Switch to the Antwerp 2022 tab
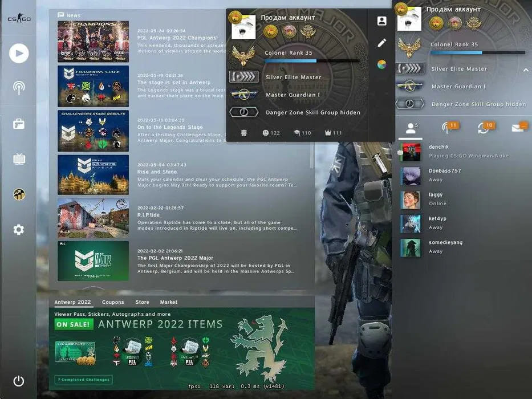The image size is (532, 399). pos(72,302)
